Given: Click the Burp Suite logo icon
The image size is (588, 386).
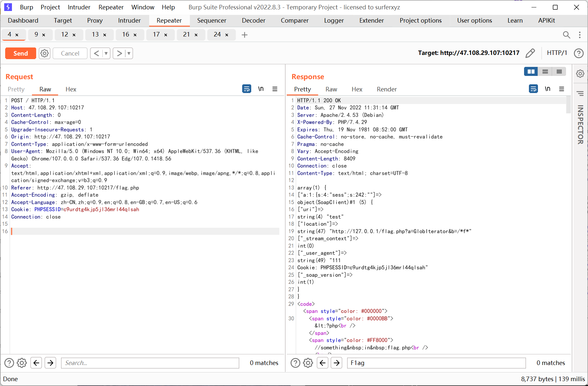Looking at the screenshot, I should click(8, 7).
